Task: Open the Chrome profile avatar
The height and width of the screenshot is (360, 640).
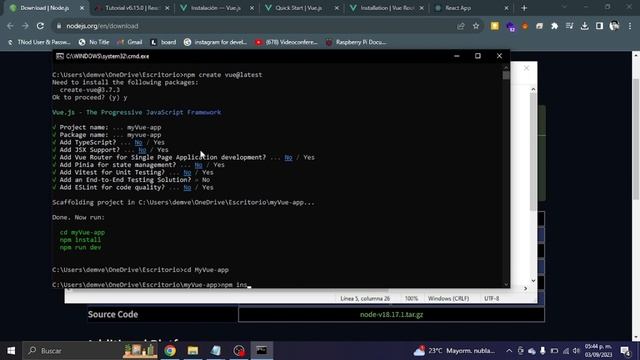Action: coord(614,26)
